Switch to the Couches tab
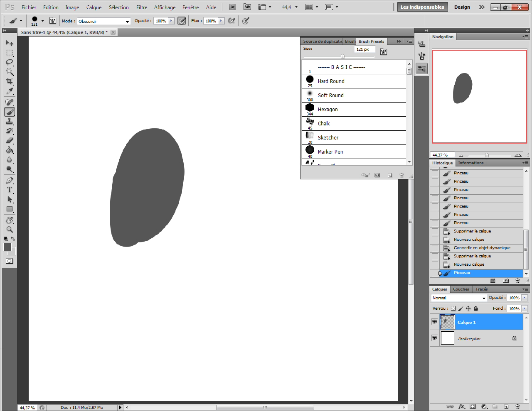Image resolution: width=532 pixels, height=411 pixels. (x=461, y=289)
